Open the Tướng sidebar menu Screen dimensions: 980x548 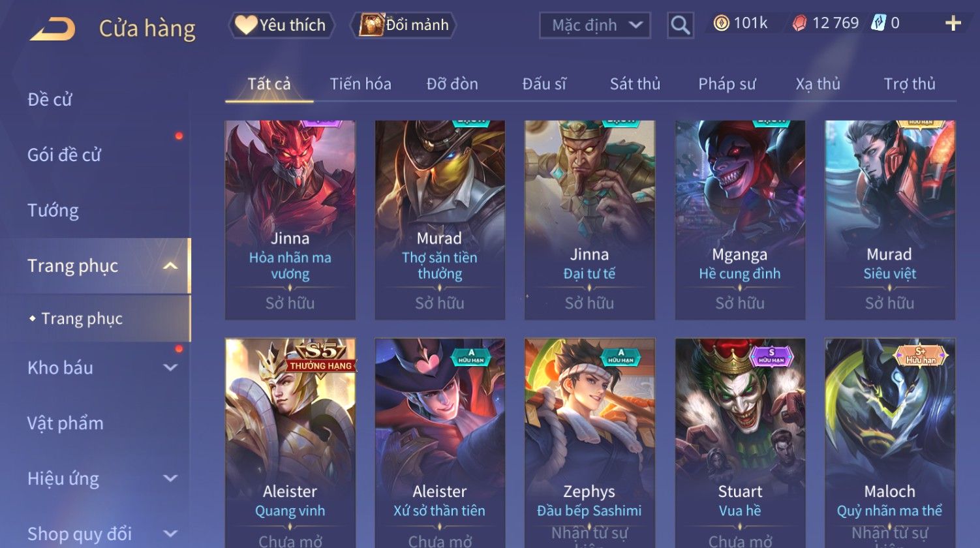tap(54, 210)
